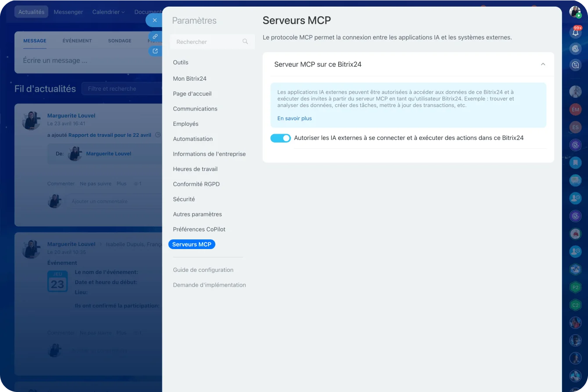Viewport: 588px width, 392px height.
Task: Disable external AI connection toggle
Action: [281, 138]
